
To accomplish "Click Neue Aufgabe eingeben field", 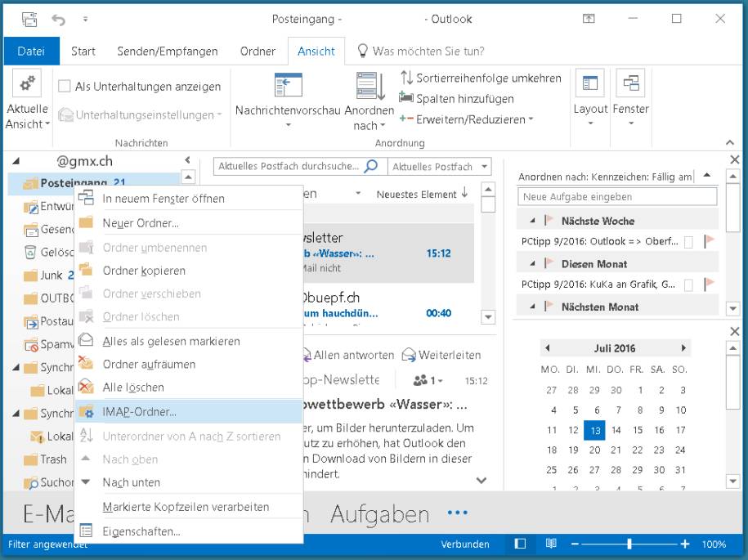I will [x=617, y=196].
